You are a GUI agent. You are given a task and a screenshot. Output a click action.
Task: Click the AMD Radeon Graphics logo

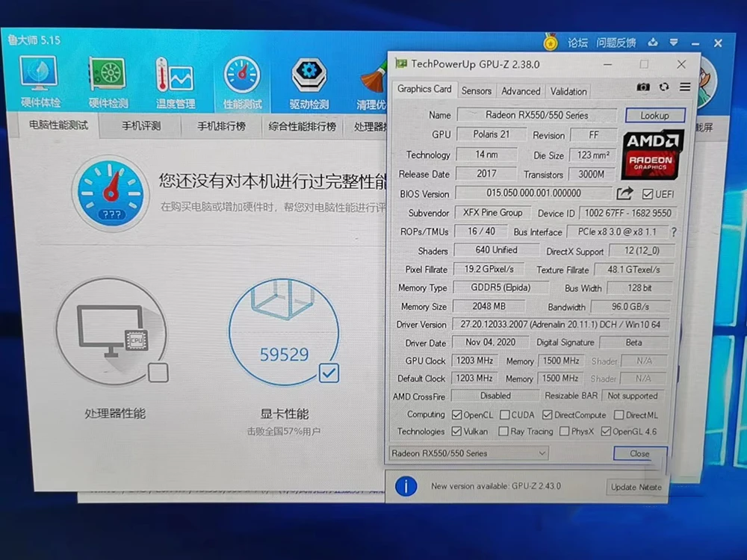click(651, 155)
